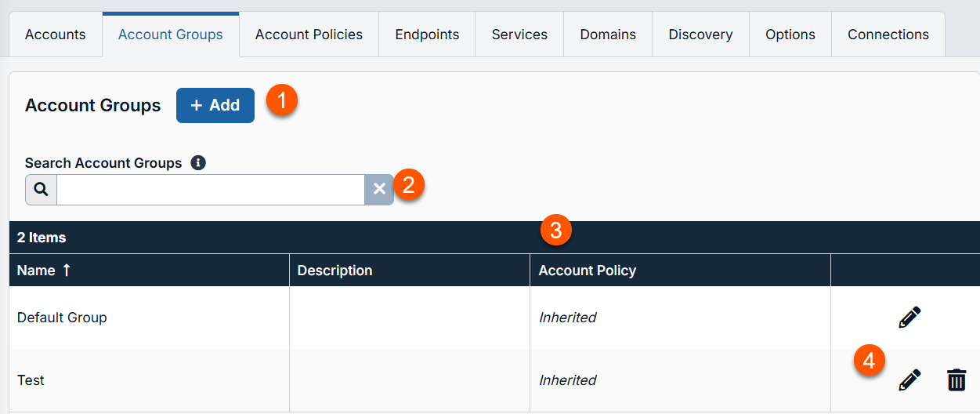Screen dimensions: 980x414
Task: Delete the Test account group
Action: click(x=956, y=380)
